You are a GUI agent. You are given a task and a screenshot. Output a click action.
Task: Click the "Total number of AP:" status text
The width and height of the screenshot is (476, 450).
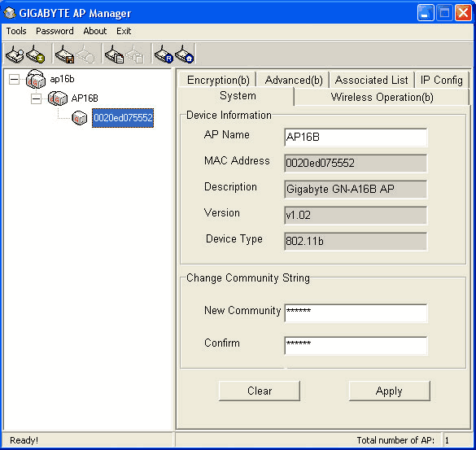[395, 440]
